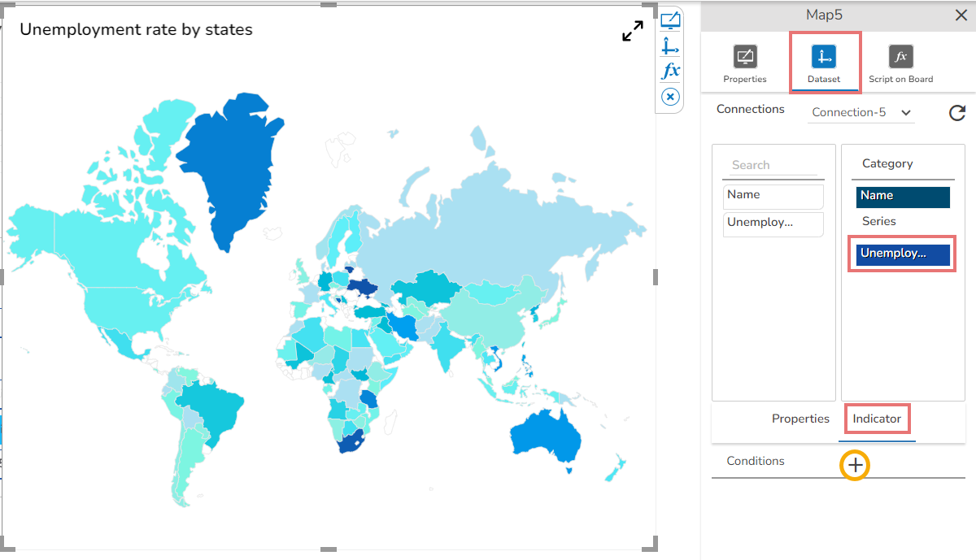Open the Connection-5 dropdown

[861, 113]
